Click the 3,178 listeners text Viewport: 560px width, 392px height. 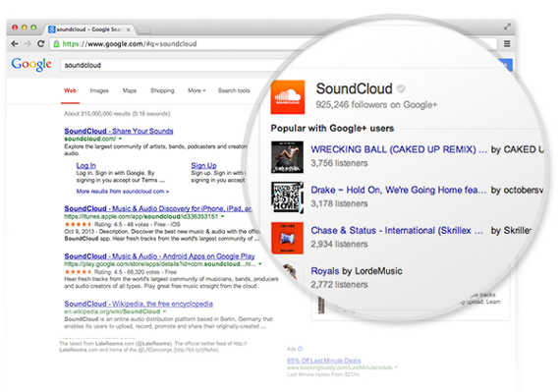tap(339, 203)
